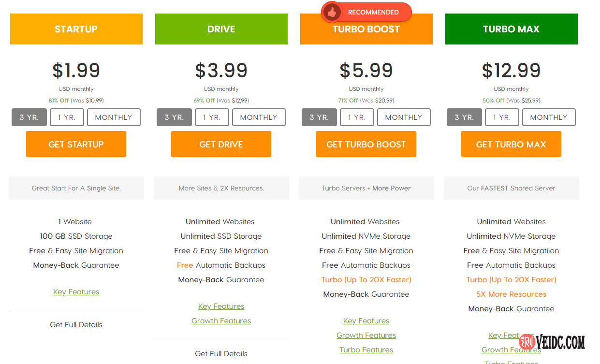
Task: Click the yellow Startup plan header
Action: tap(76, 29)
